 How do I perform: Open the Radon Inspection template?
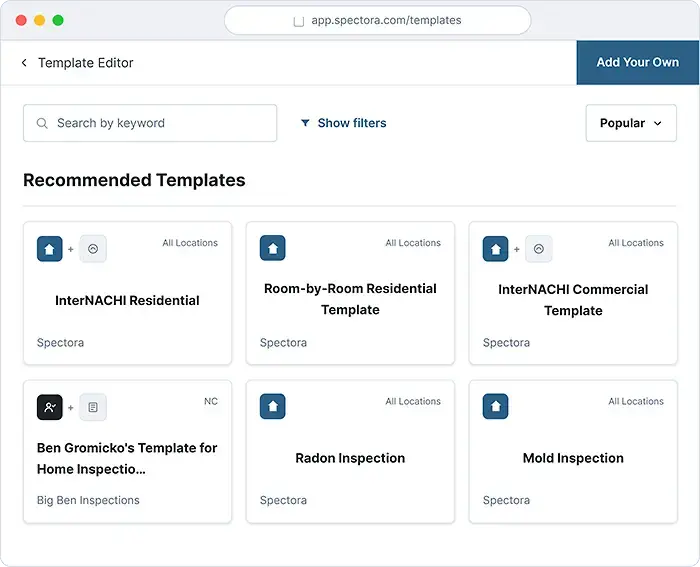pyautogui.click(x=350, y=451)
